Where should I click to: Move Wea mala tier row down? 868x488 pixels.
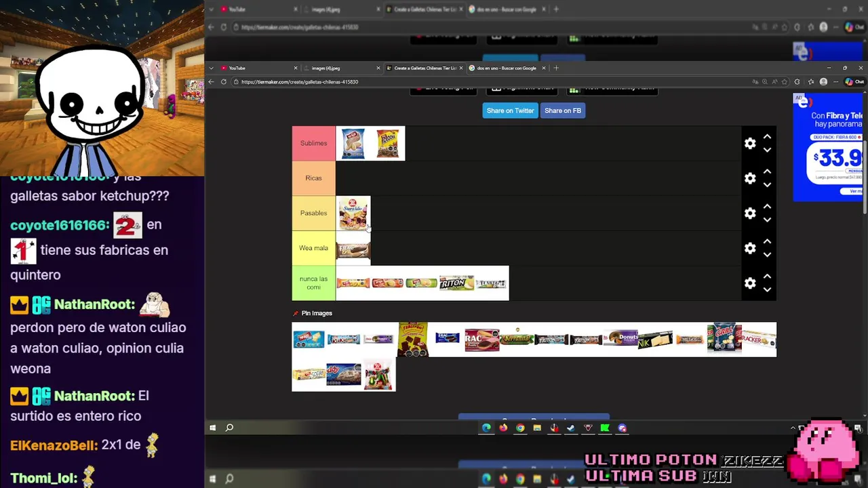767,255
